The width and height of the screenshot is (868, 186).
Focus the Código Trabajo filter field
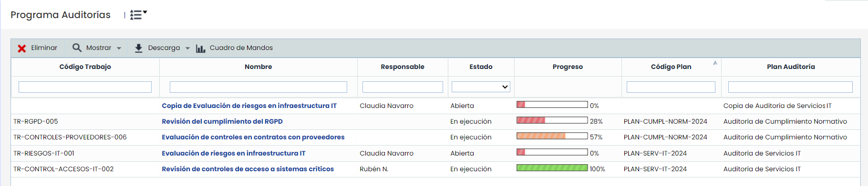pos(85,87)
